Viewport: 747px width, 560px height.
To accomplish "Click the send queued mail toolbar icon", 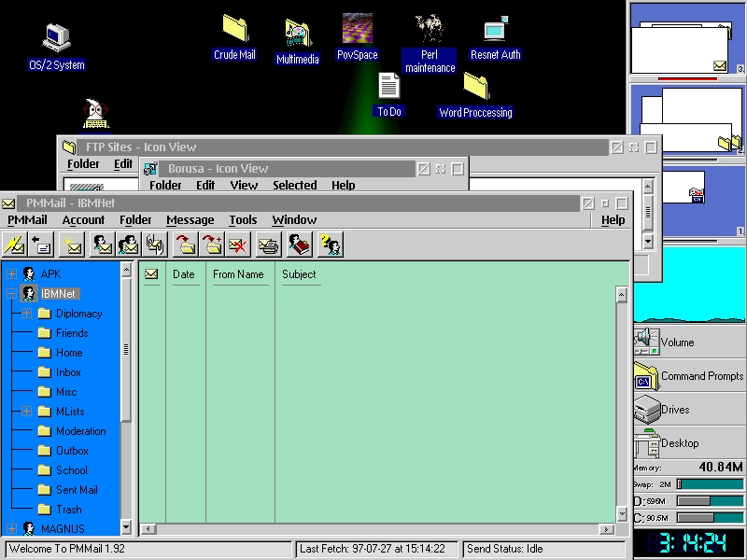I will (41, 245).
